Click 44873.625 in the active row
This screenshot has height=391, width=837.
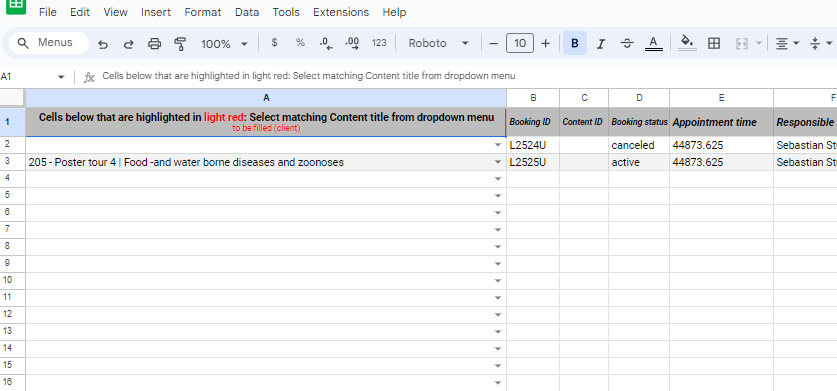pyautogui.click(x=721, y=162)
